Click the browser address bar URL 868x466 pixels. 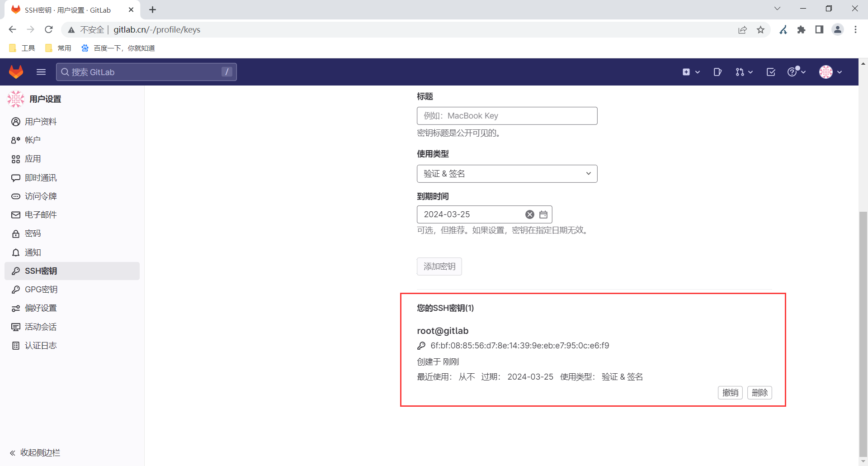click(157, 30)
